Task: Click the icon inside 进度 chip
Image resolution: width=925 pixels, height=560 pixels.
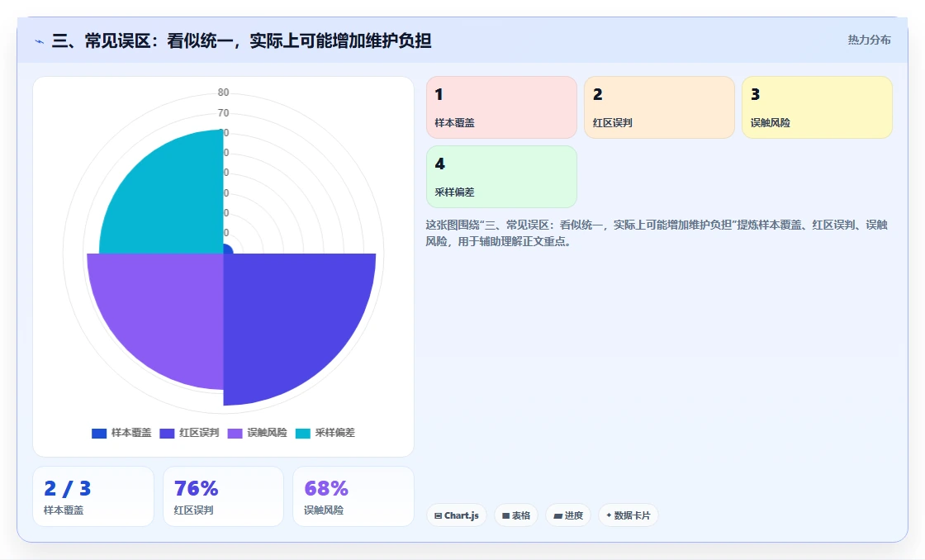Action: click(558, 515)
